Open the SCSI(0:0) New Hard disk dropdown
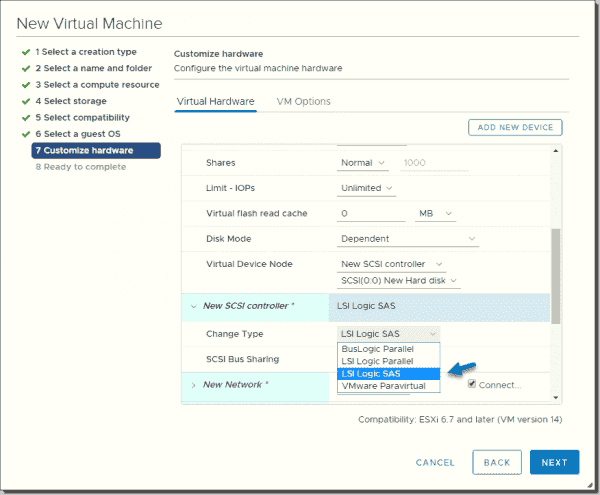This screenshot has width=600, height=495. point(399,281)
